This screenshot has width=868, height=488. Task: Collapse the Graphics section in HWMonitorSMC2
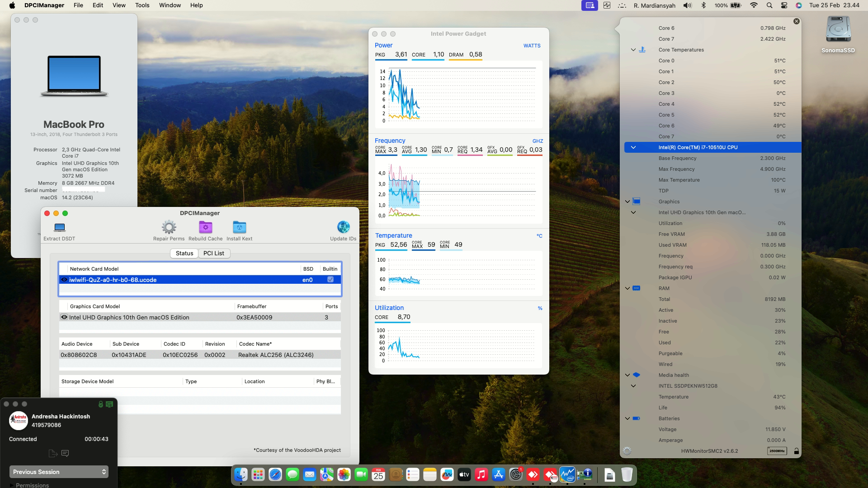[x=627, y=202]
